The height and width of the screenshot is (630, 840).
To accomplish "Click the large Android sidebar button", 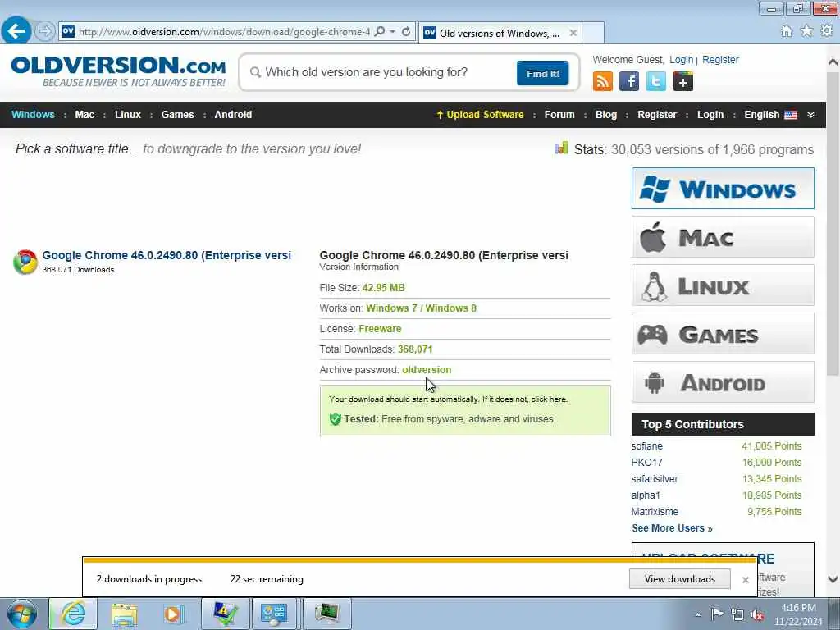I will coord(723,382).
